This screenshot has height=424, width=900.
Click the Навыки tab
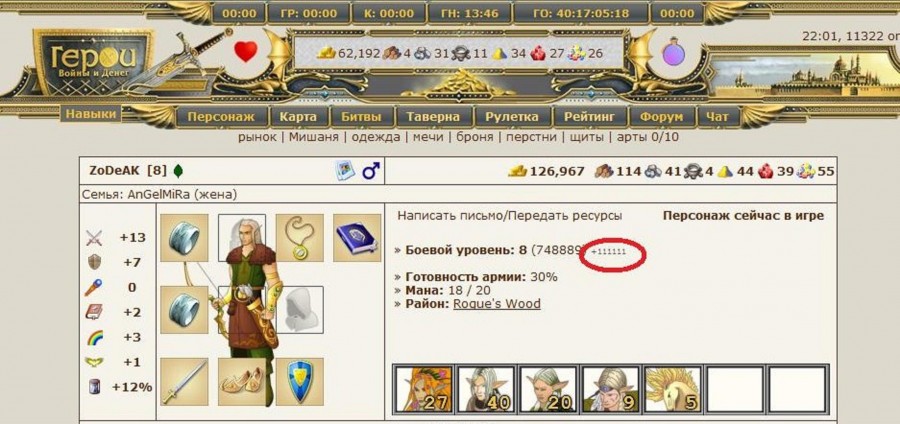(91, 114)
